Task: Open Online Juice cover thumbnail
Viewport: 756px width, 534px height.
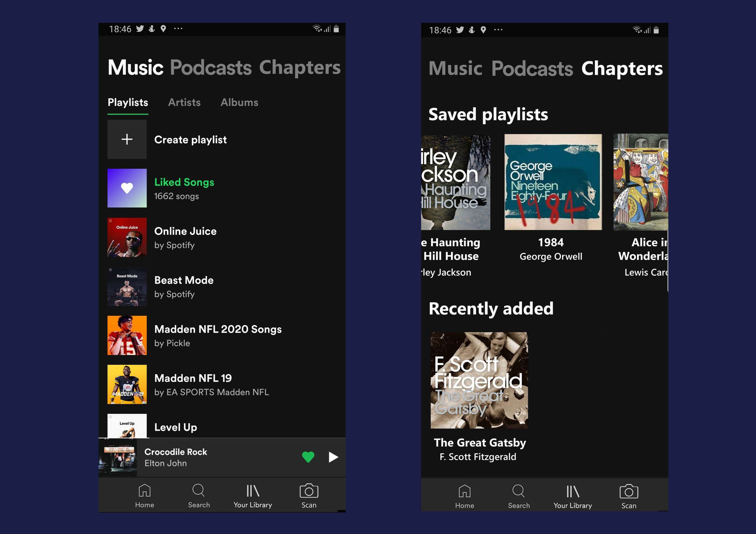Action: pos(127,237)
